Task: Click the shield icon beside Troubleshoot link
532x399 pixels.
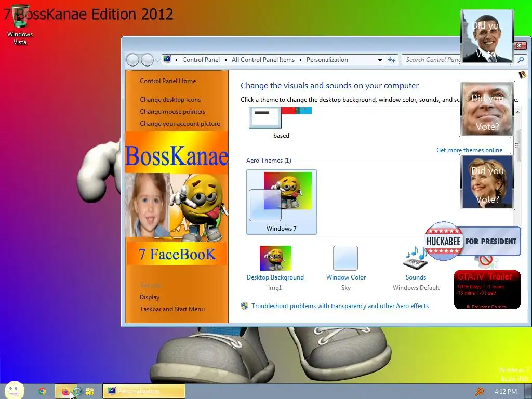Action: 245,305
